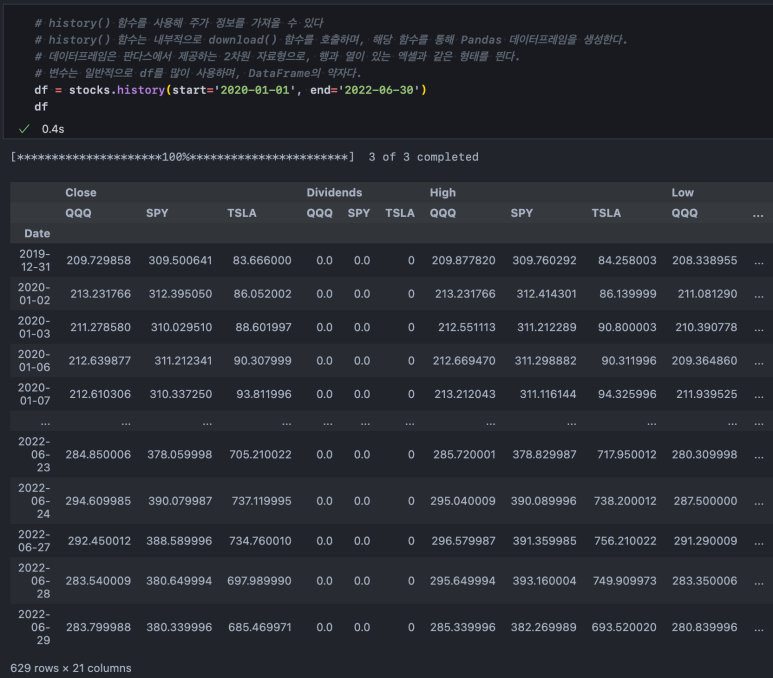This screenshot has width=773, height=678.
Task: Click the green success checkmark icon
Action: (24, 129)
